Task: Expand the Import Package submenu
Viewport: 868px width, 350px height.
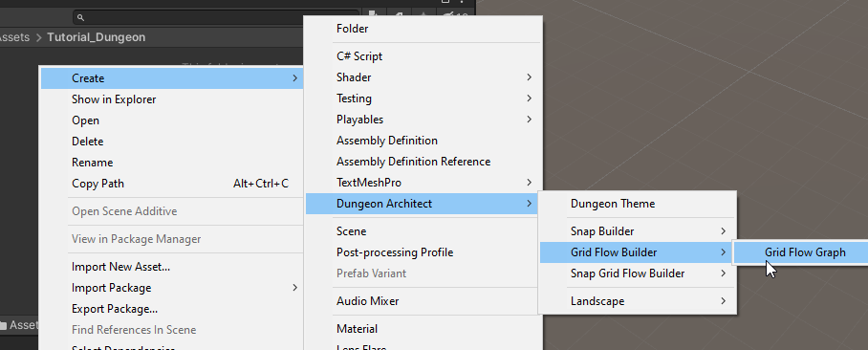Action: [172, 288]
